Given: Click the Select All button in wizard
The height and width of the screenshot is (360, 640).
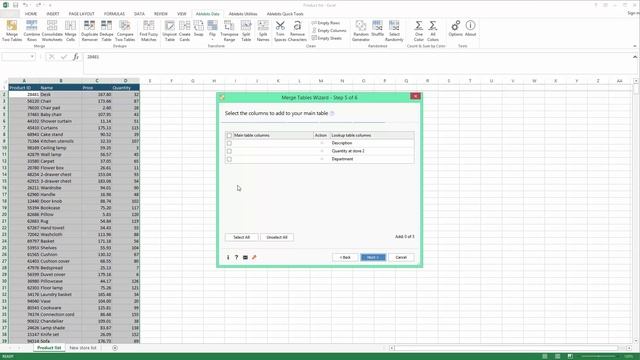Looking at the screenshot, I should point(241,237).
